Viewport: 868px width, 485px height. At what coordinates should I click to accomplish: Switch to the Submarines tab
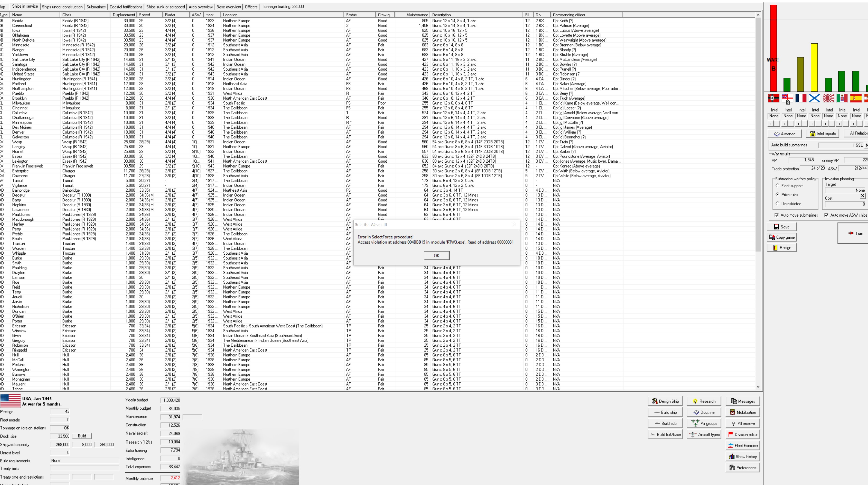click(x=96, y=6)
